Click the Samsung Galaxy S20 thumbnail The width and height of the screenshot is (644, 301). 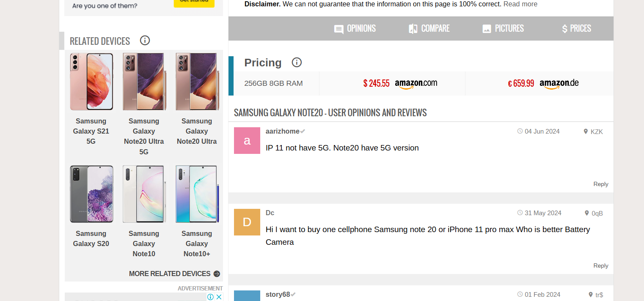91,194
